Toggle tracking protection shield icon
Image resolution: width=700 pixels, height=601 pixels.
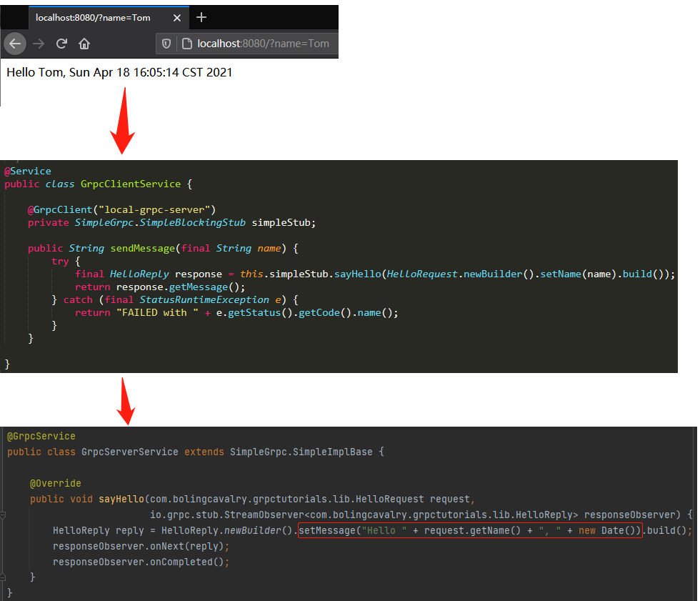(x=167, y=44)
